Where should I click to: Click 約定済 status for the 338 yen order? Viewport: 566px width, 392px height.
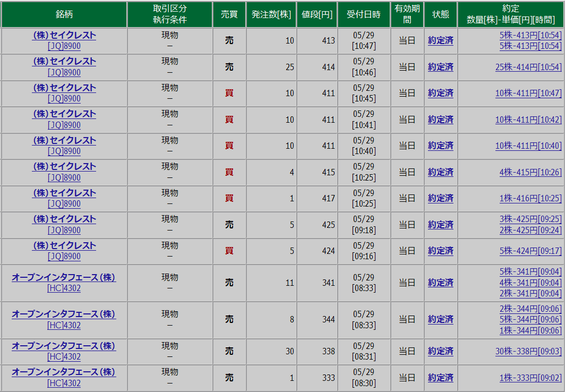[441, 351]
